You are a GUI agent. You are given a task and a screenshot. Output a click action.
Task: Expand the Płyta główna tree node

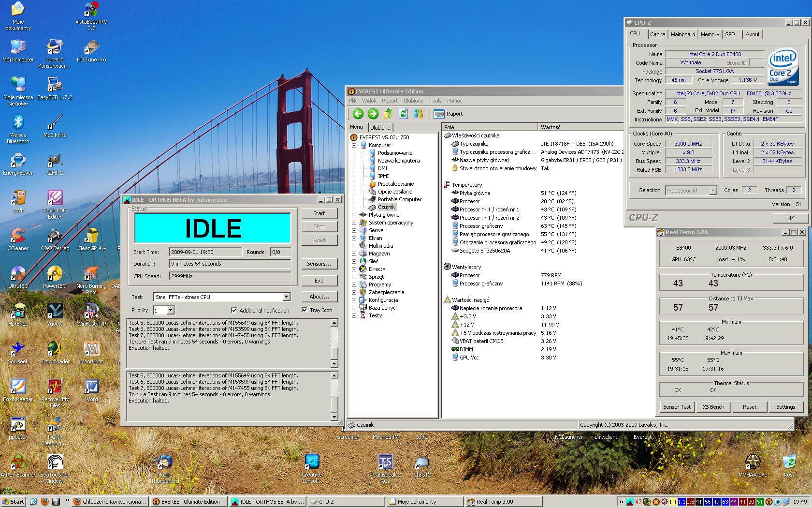(x=354, y=215)
